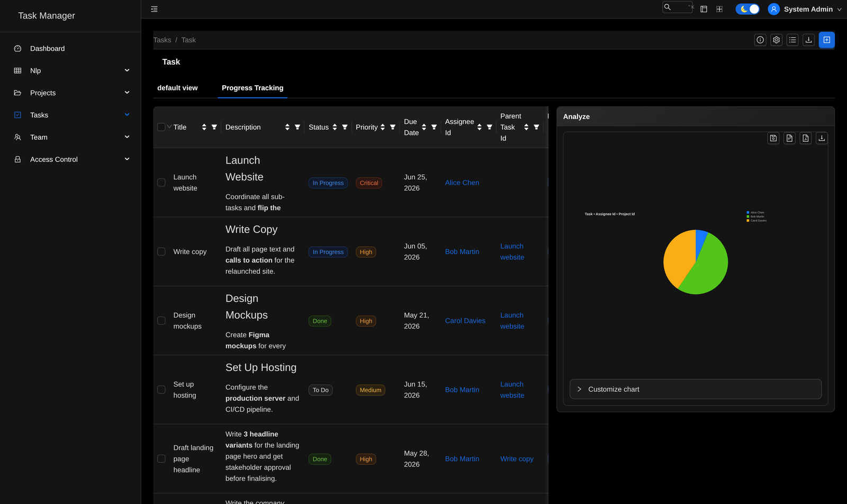Screen dimensions: 847x504
Task: Sort the Priority column
Action: [x=382, y=127]
